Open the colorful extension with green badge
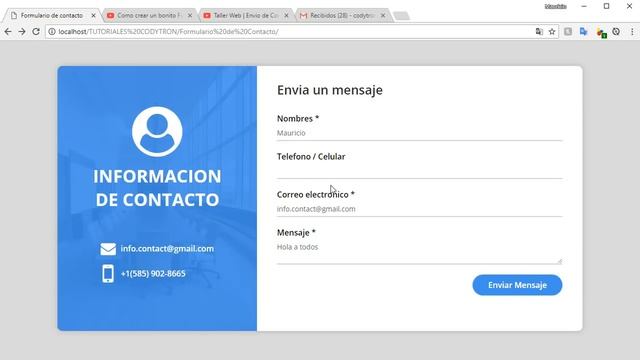 (x=601, y=33)
